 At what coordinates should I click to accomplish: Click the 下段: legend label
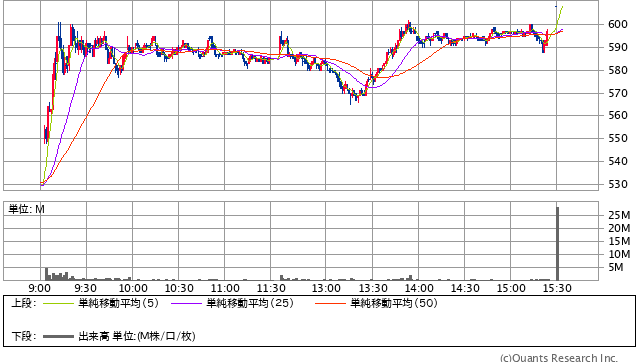coord(24,336)
